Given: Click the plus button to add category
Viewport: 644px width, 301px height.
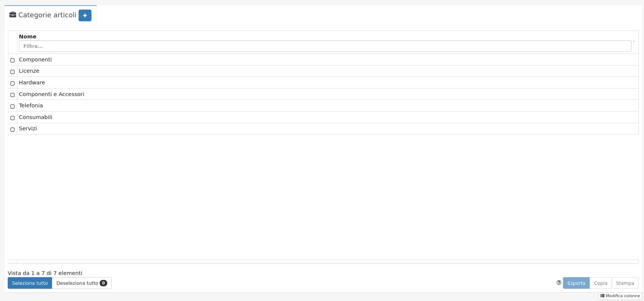Looking at the screenshot, I should point(85,15).
